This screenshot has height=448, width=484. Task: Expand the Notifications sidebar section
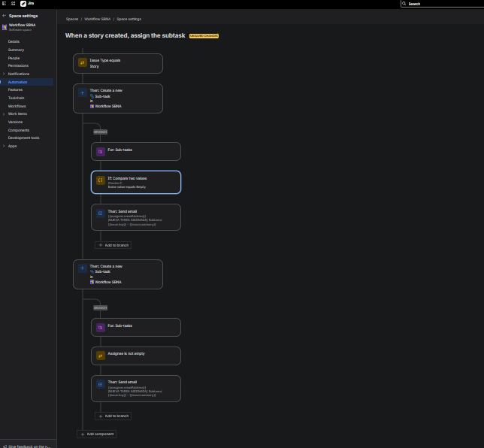pos(4,74)
